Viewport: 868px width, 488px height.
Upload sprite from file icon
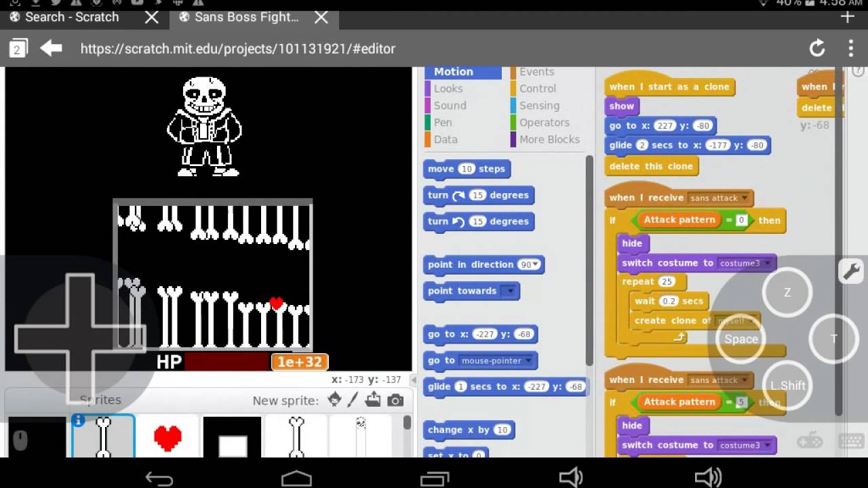[373, 400]
